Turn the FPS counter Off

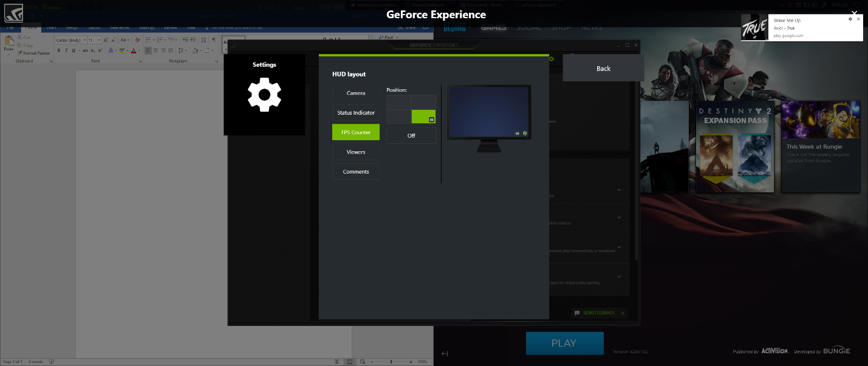coord(411,135)
